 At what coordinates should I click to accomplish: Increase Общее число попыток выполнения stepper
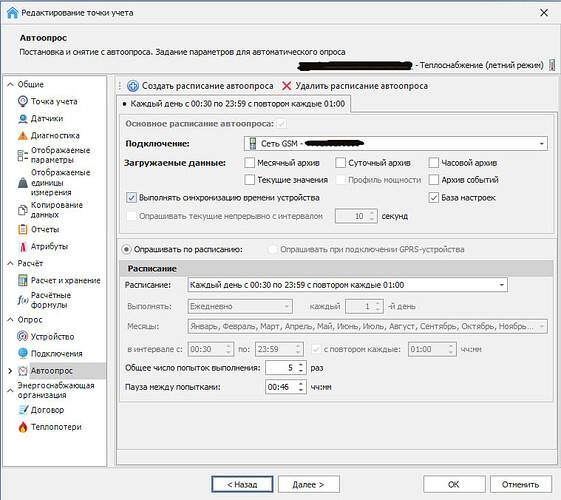click(301, 364)
